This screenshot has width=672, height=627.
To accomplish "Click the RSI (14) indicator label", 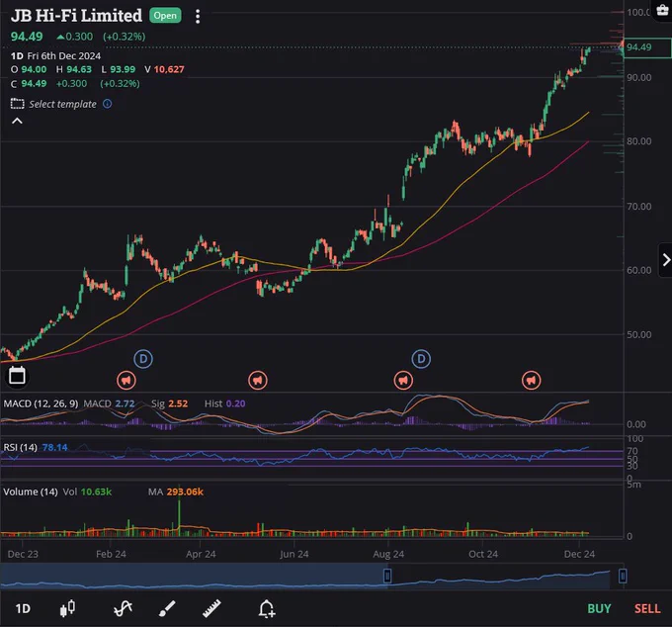I will (x=20, y=447).
